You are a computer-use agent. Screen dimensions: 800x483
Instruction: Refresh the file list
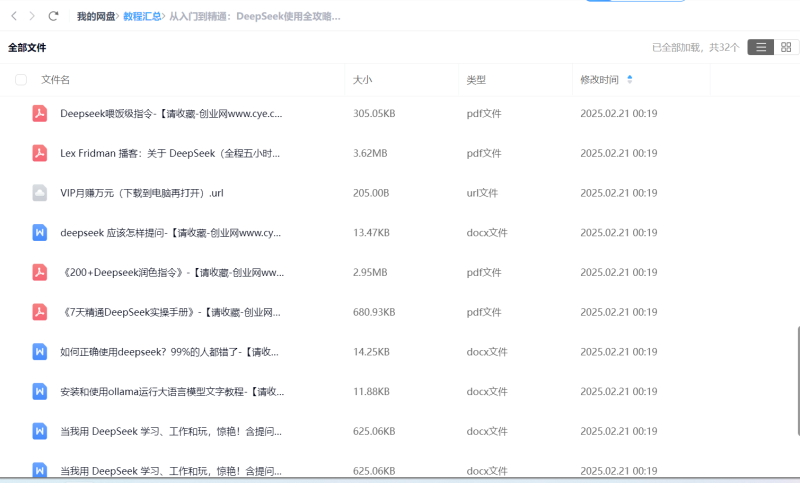point(53,16)
